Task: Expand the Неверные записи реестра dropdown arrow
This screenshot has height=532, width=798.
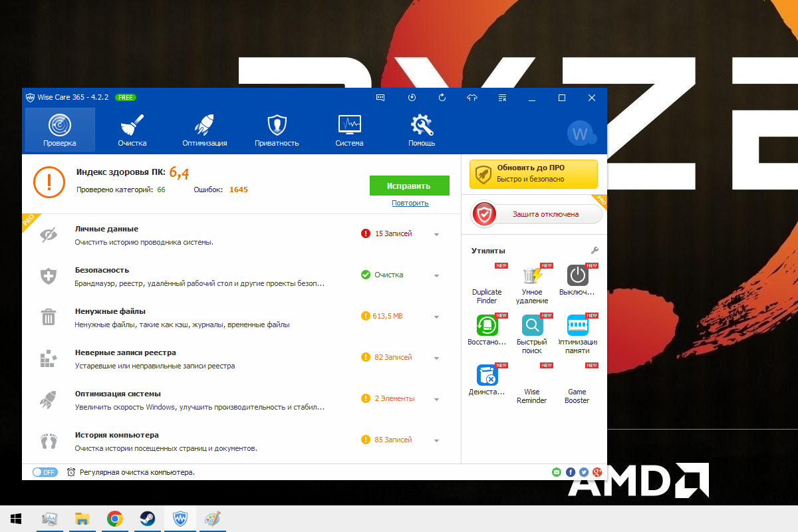Action: point(437,358)
